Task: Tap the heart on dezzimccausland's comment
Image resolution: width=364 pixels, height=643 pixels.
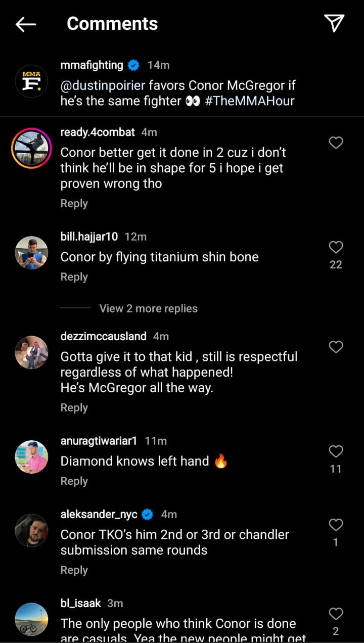Action: [336, 347]
